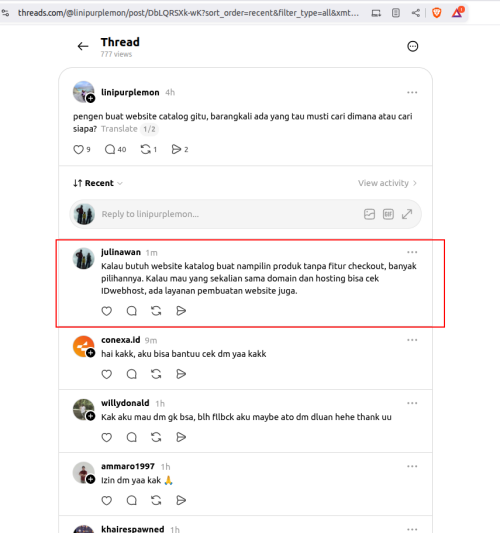Viewport: 500px width, 533px height.
Task: Go back using the arrow beside Thread
Action: pos(83,46)
